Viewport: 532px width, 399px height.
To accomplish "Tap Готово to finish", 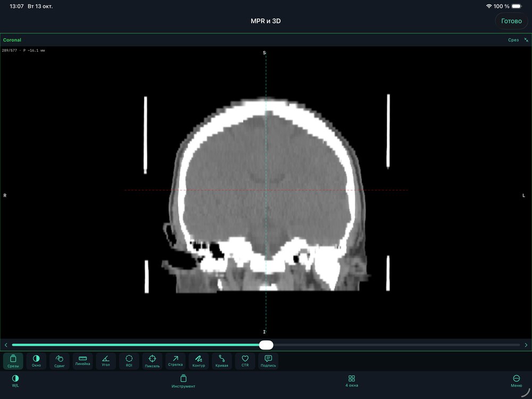I will coord(511,21).
